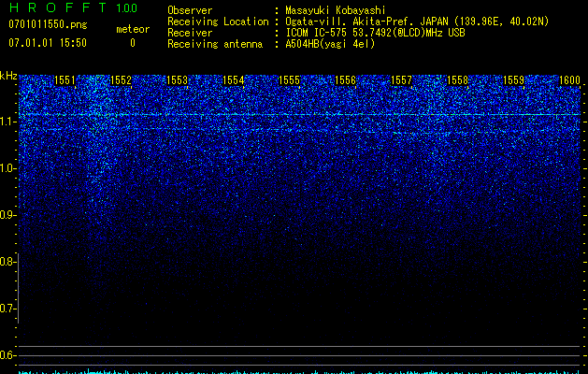Viewport: 588px width, 374px height.
Task: Click the 0.6 kHz axis label
Action: point(8,355)
